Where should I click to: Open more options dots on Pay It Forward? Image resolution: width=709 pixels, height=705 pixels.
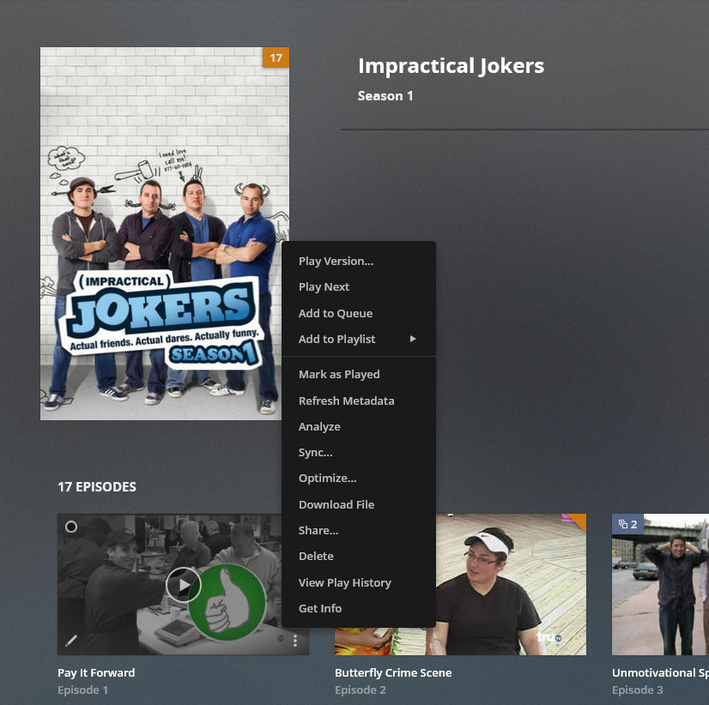295,641
